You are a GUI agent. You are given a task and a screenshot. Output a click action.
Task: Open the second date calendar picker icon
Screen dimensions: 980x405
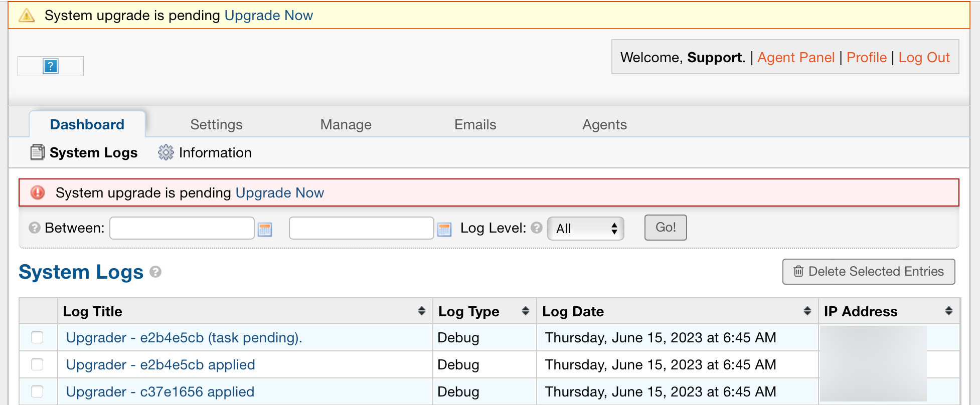point(444,230)
